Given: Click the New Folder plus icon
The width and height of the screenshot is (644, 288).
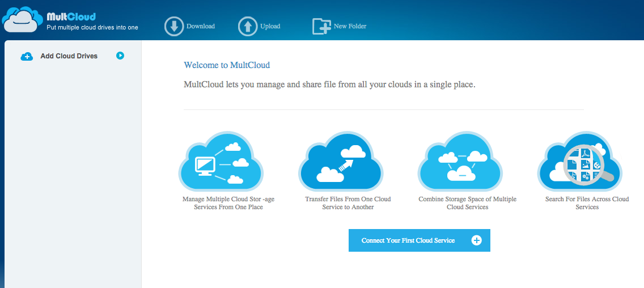Looking at the screenshot, I should click(321, 27).
